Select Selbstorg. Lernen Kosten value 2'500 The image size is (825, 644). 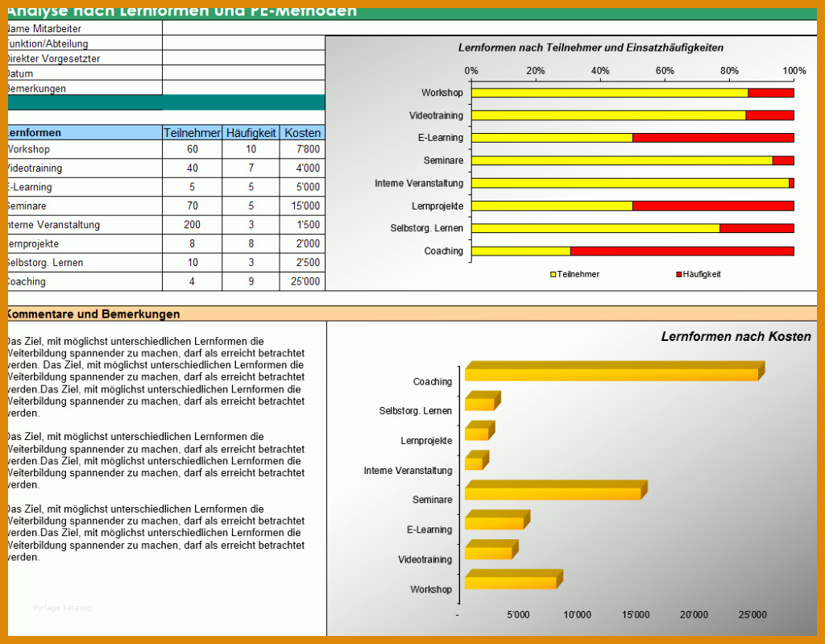303,263
